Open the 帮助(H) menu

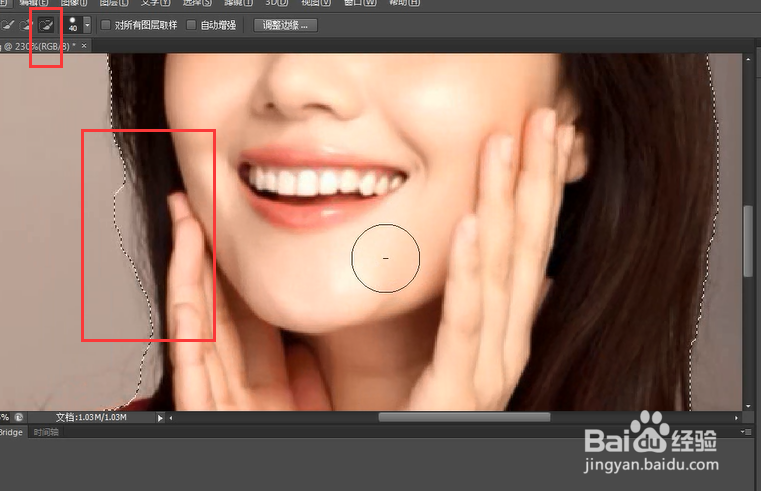pyautogui.click(x=405, y=3)
